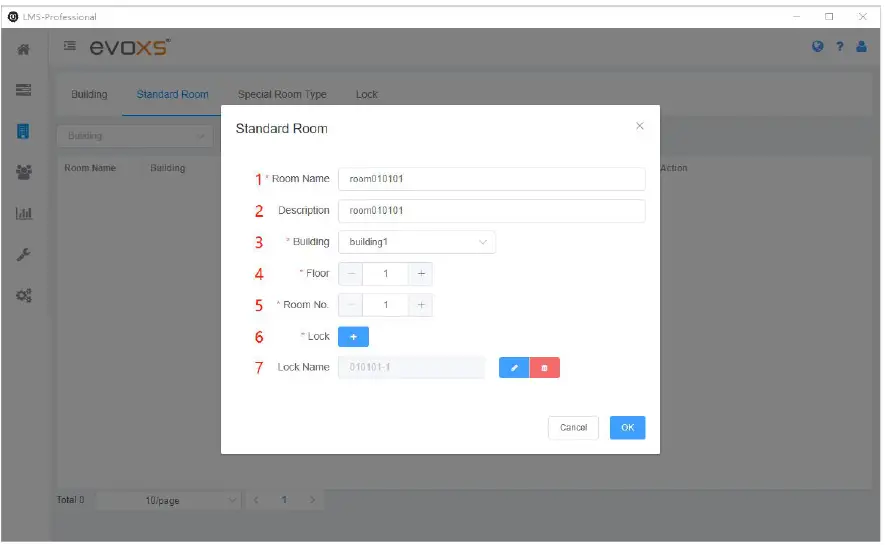Open the gears system settings sidebar icon

click(x=23, y=295)
